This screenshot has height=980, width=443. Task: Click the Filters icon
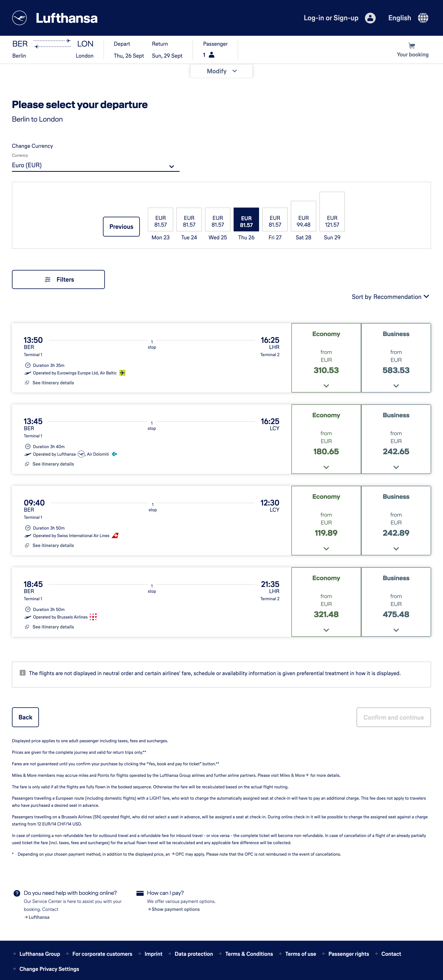tap(47, 279)
